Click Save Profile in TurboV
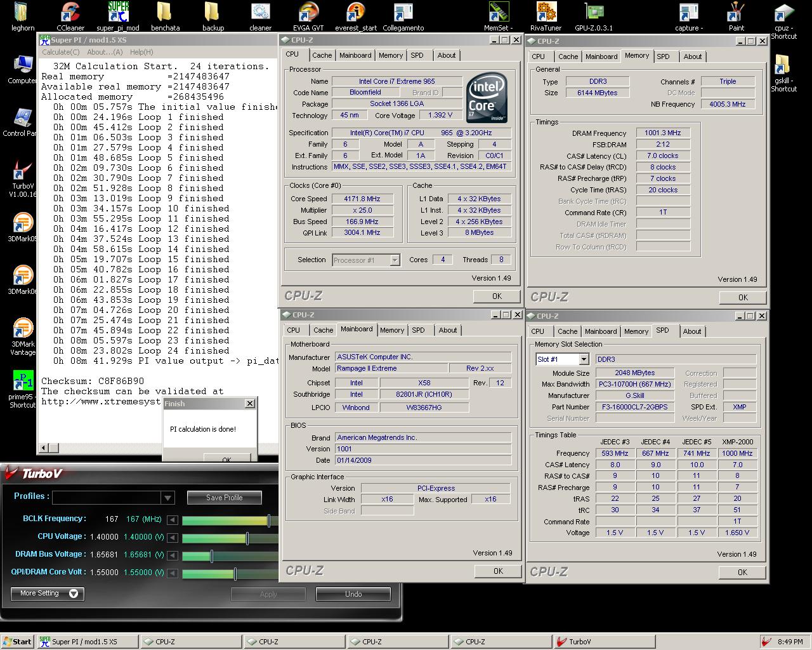 tap(224, 498)
